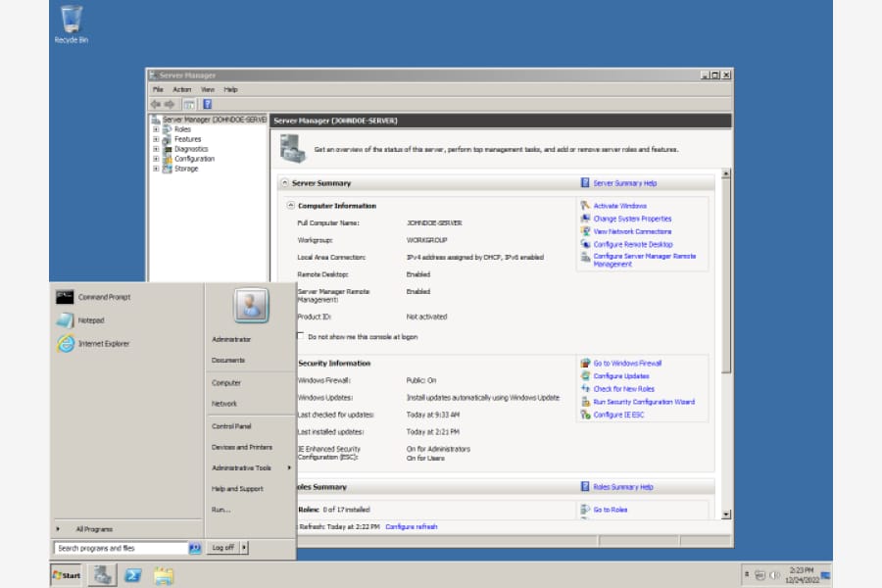This screenshot has width=882, height=588.
Task: Open the arrow menu beside Log off
Action: click(244, 548)
